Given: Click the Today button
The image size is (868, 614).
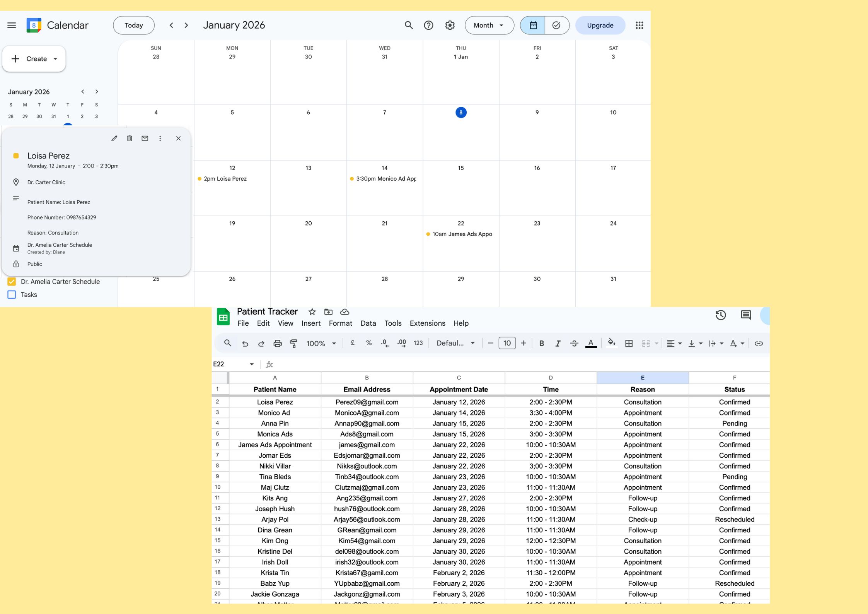Looking at the screenshot, I should point(134,26).
